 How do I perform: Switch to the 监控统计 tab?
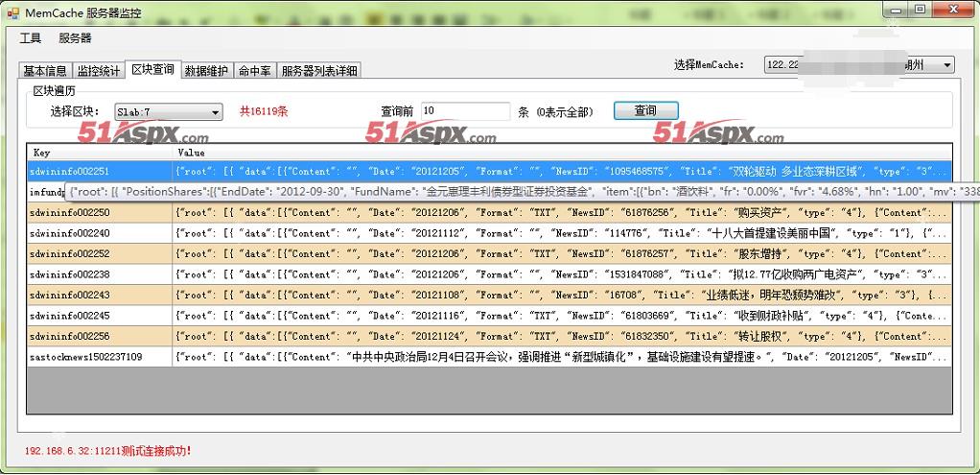coord(98,71)
